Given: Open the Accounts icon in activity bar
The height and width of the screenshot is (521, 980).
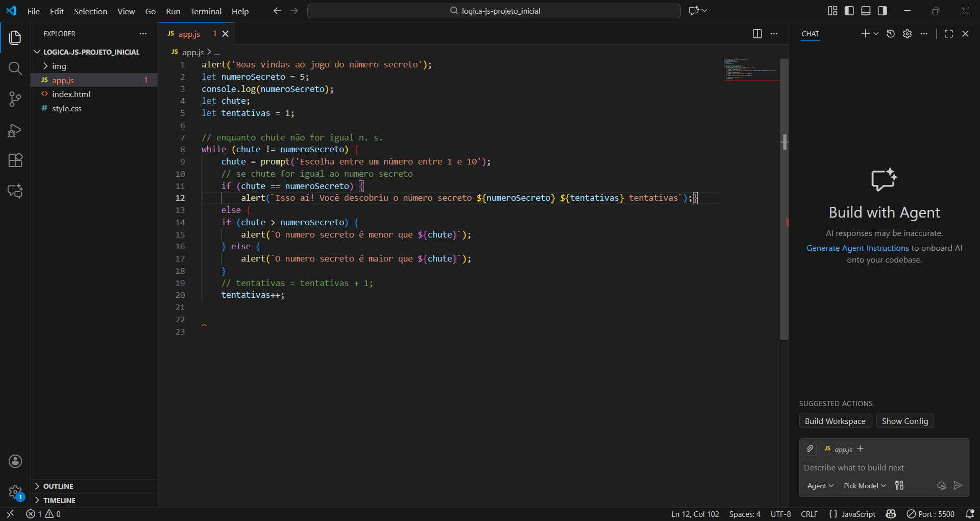Looking at the screenshot, I should click(15, 461).
